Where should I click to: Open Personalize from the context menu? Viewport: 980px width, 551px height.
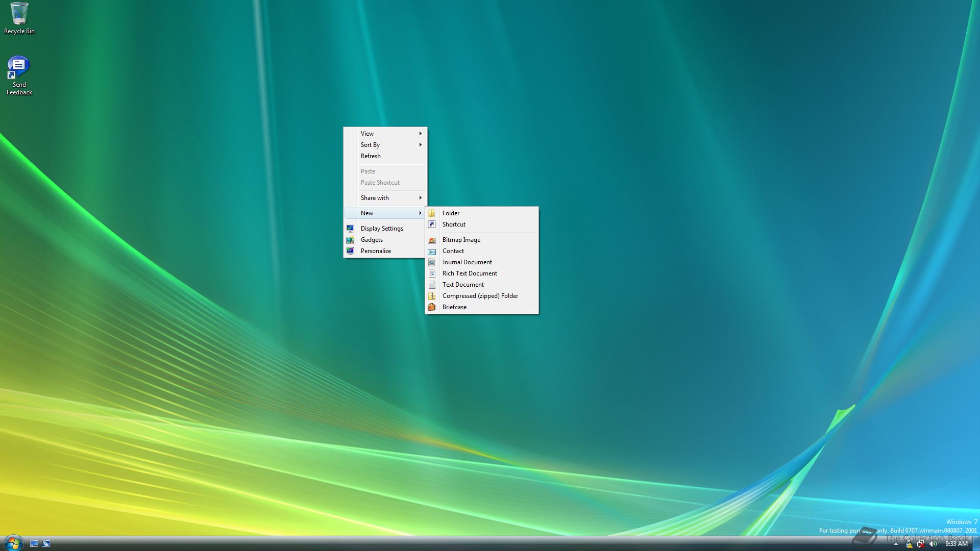point(385,251)
